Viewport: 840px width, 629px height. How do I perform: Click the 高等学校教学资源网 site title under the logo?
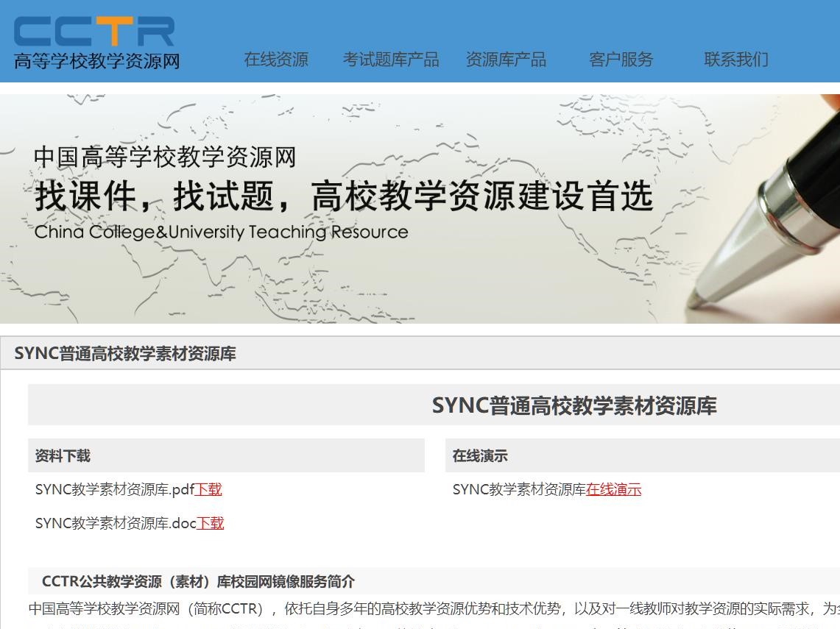97,62
